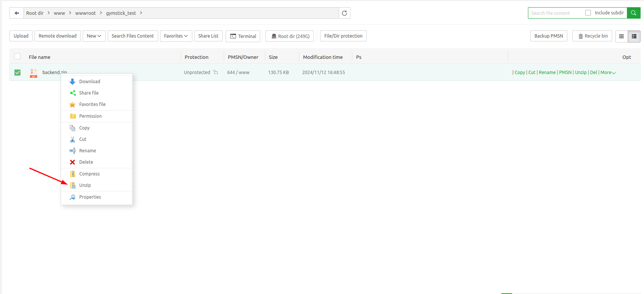Open the Recycle bin
The height and width of the screenshot is (294, 644).
coord(592,36)
